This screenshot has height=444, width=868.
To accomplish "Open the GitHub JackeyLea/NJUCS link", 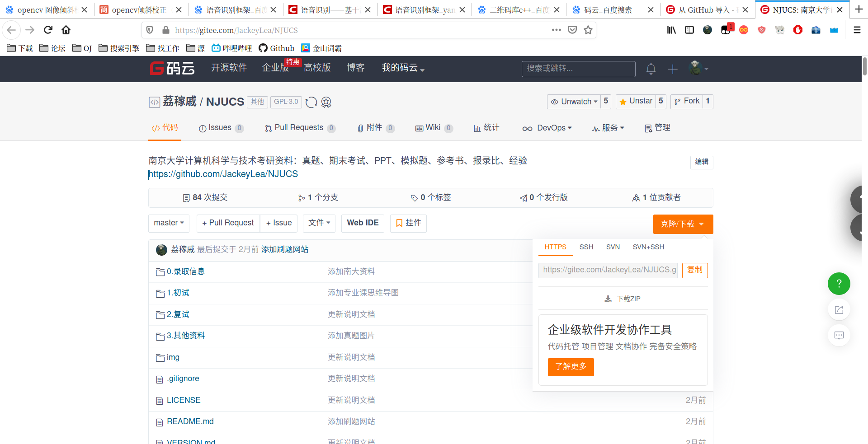I will 223,174.
